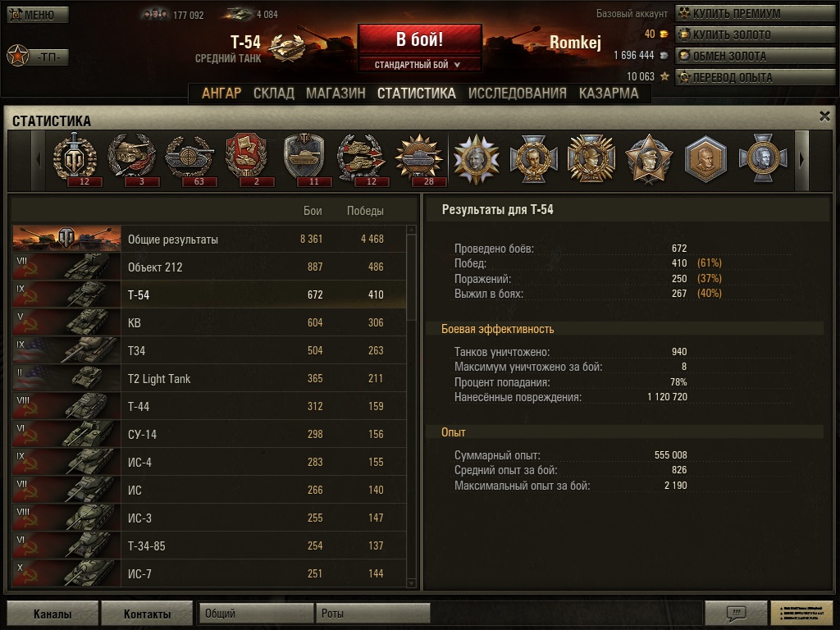Close the Статистика window
840x630 pixels.
pyautogui.click(x=824, y=116)
